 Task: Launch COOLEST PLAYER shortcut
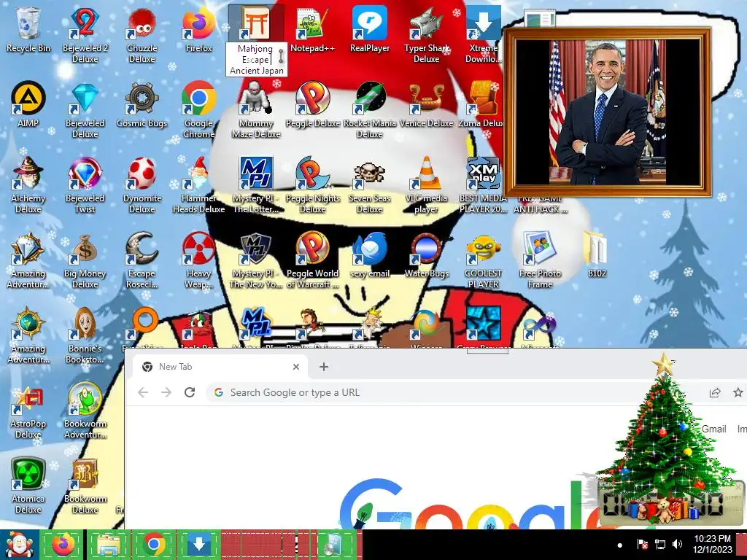[483, 260]
